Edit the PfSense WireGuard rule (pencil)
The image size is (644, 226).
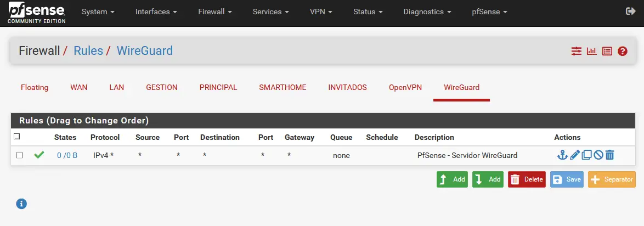click(x=574, y=155)
